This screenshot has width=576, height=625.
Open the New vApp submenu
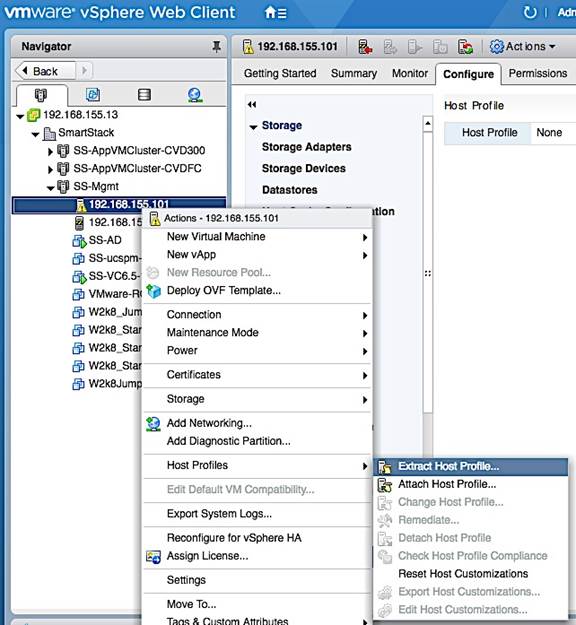[257, 255]
